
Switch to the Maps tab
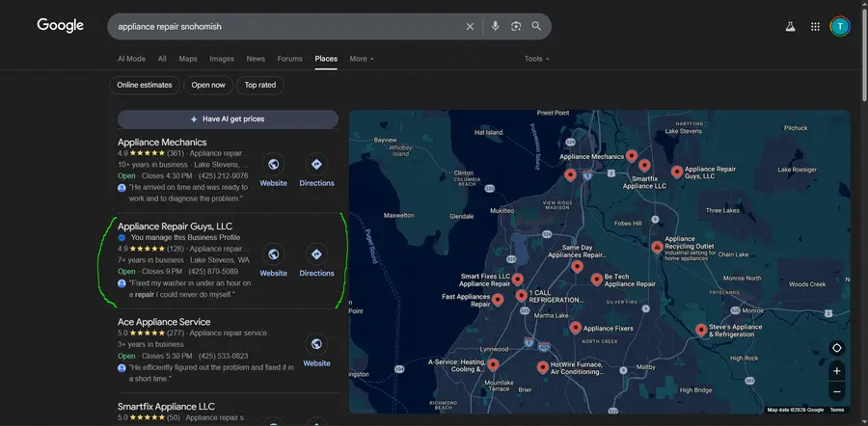click(188, 59)
